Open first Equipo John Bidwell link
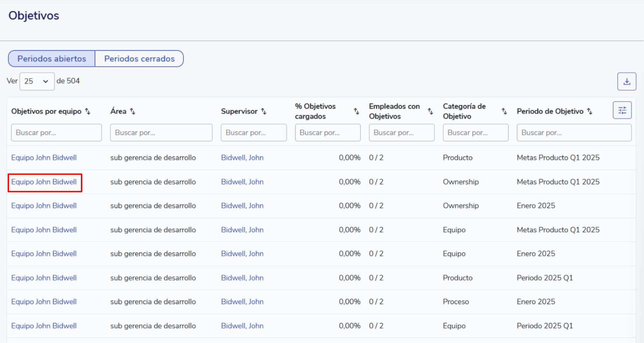The height and width of the screenshot is (343, 644). point(44,158)
